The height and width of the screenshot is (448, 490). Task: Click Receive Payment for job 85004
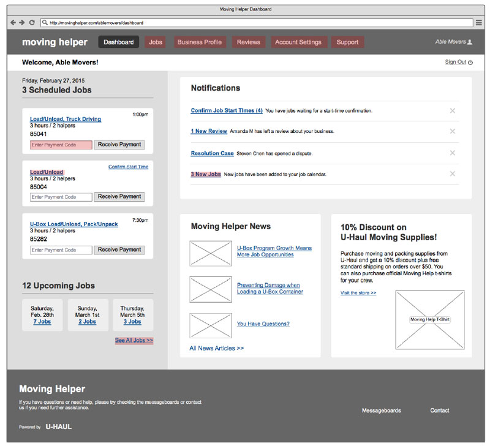point(119,197)
